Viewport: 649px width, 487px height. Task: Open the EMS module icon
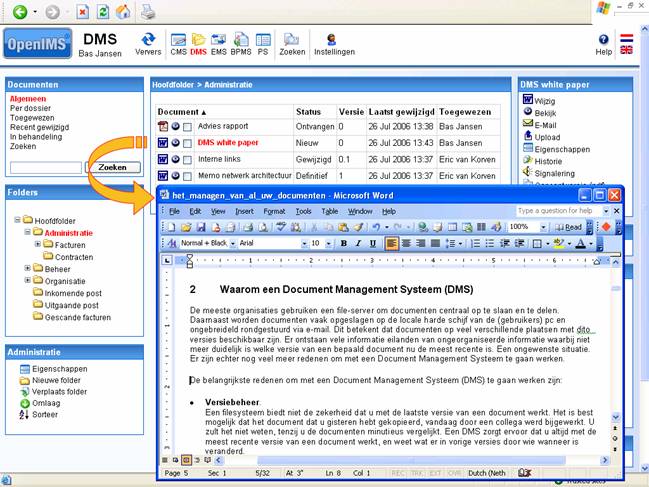coord(219,44)
